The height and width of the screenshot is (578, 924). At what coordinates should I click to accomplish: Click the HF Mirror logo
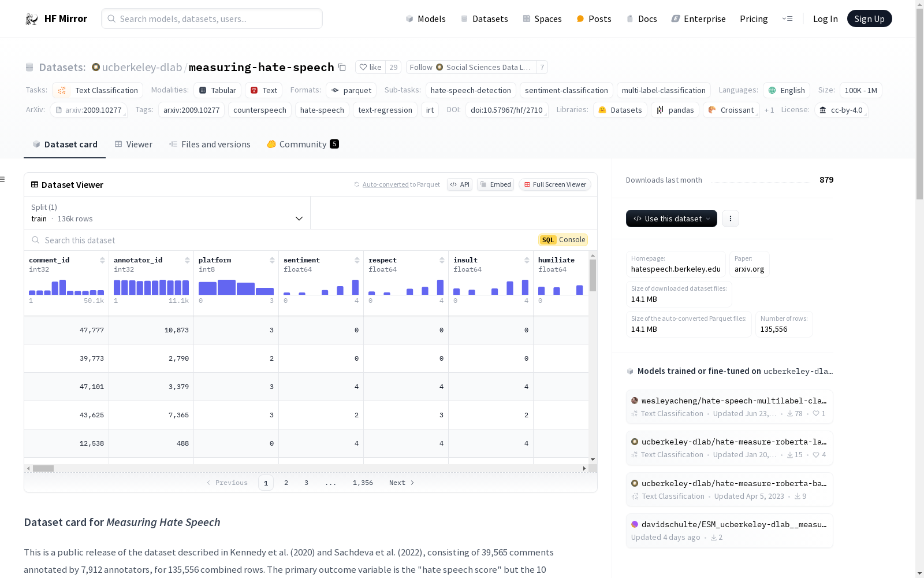(56, 18)
